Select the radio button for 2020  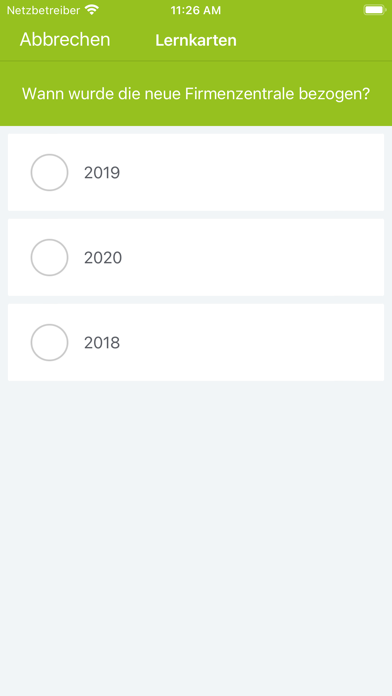coord(49,257)
